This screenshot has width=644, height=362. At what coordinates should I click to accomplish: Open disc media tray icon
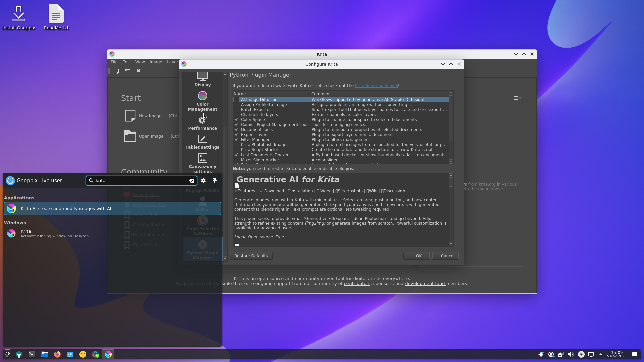[581, 354]
